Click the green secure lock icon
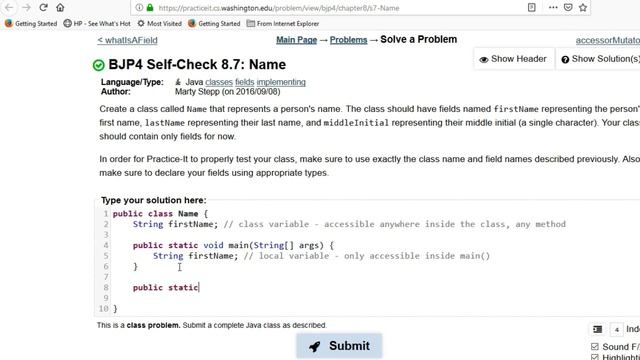The height and width of the screenshot is (360, 640). tap(150, 7)
